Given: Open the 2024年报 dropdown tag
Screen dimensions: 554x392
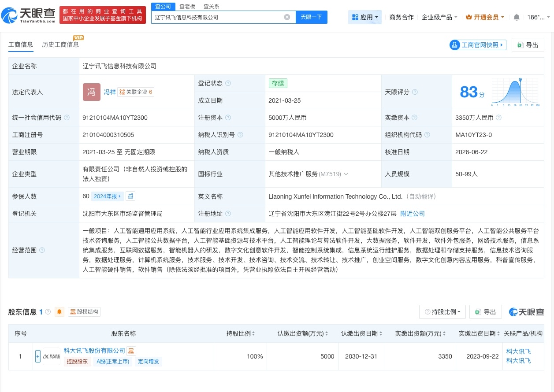Looking at the screenshot, I should 108,196.
